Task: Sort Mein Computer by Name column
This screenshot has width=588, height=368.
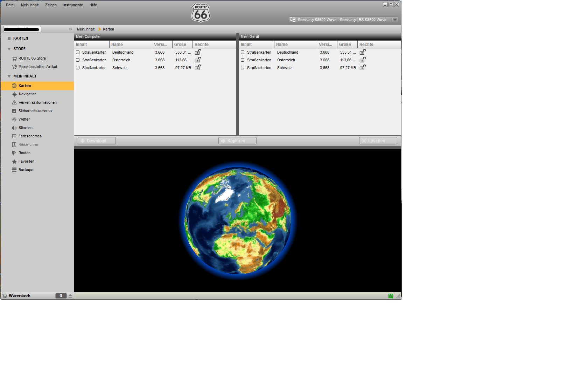Action: (x=131, y=45)
